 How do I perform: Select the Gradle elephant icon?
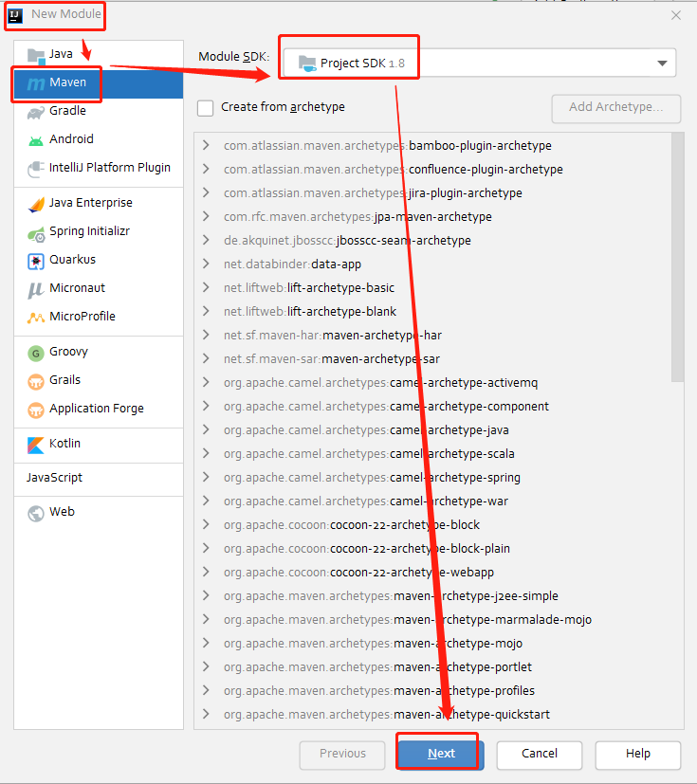click(35, 113)
